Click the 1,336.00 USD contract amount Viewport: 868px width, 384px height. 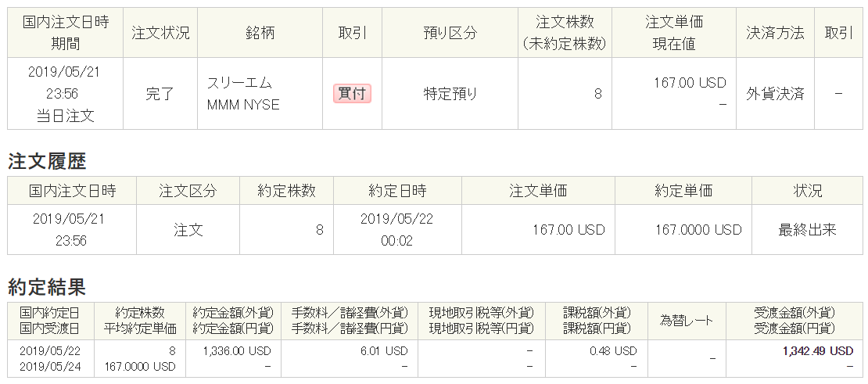click(x=237, y=351)
